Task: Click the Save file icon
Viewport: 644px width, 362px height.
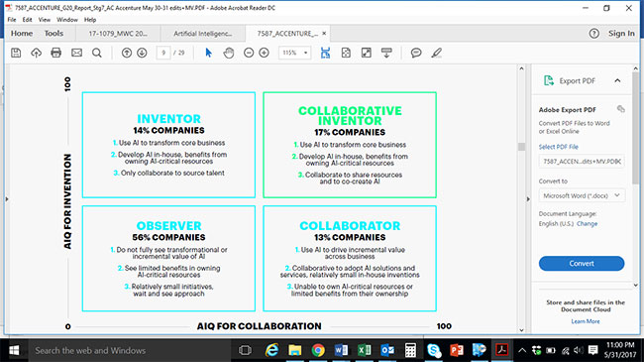Action: point(16,53)
